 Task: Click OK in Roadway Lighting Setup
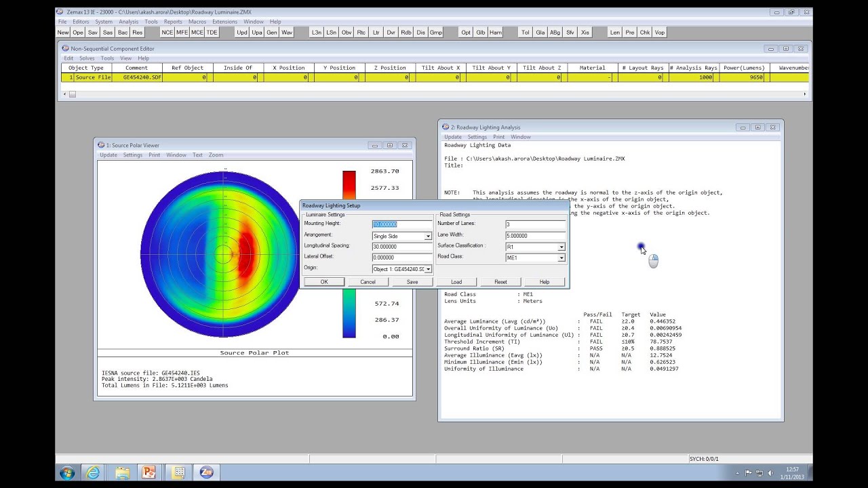point(324,282)
